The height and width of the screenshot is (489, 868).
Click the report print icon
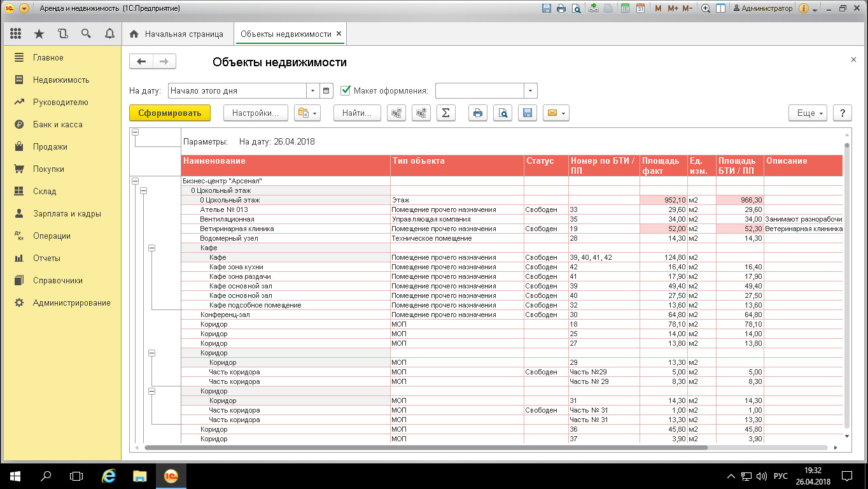point(478,113)
